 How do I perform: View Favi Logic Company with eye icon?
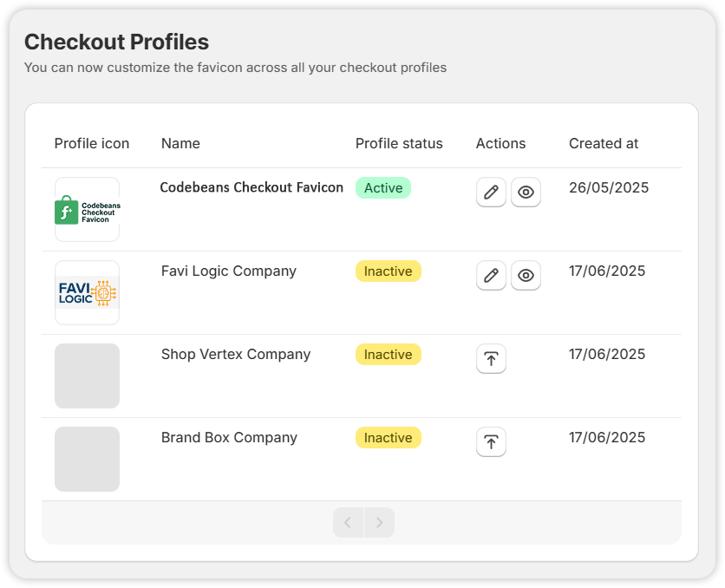point(526,276)
